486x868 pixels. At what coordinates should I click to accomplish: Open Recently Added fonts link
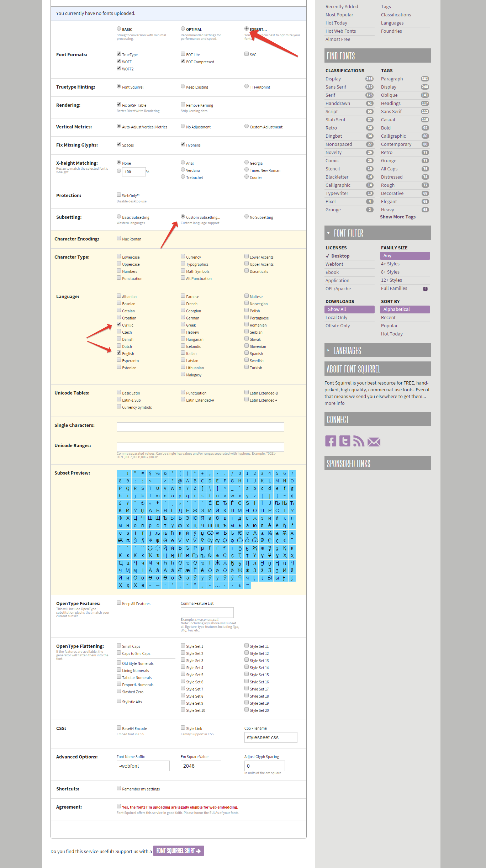342,7
